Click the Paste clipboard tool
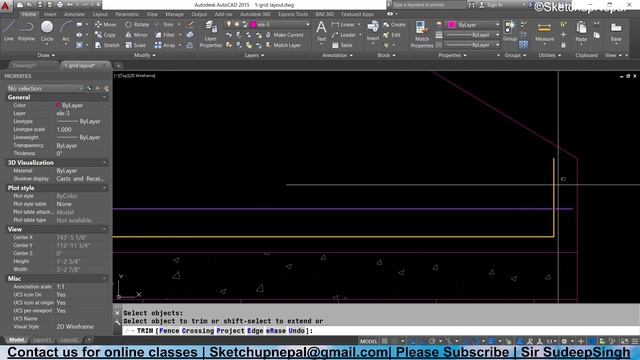The image size is (640, 360). coord(581,32)
